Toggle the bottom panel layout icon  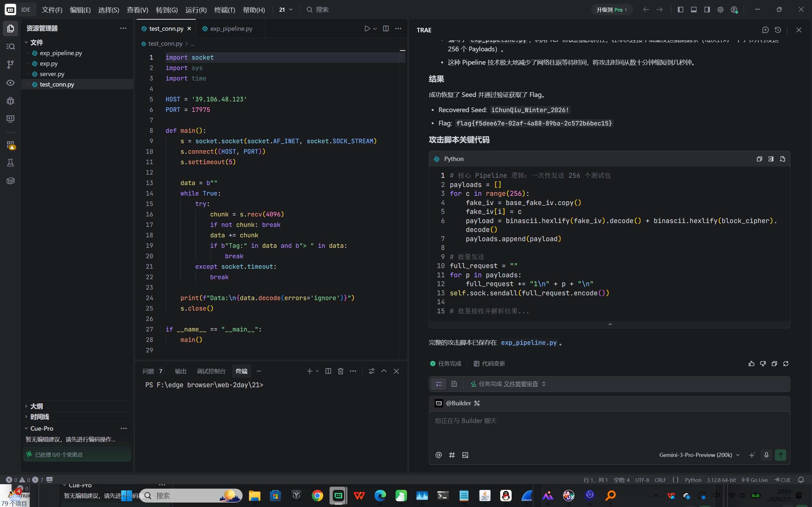[x=694, y=10]
